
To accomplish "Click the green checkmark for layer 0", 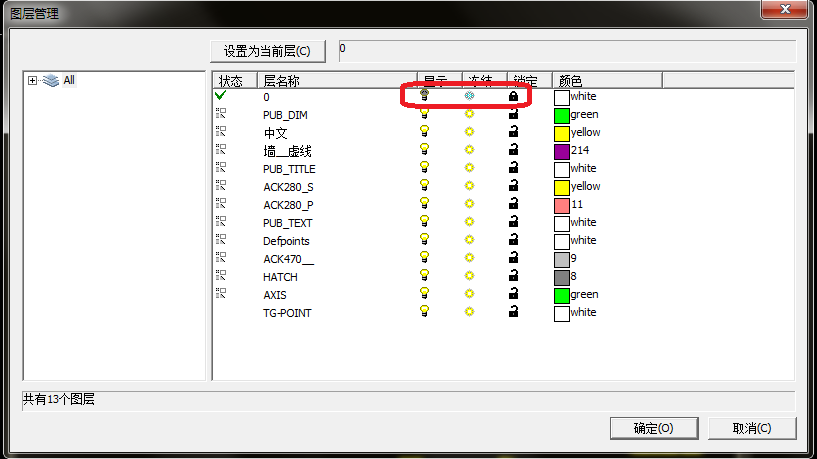I will [x=220, y=95].
